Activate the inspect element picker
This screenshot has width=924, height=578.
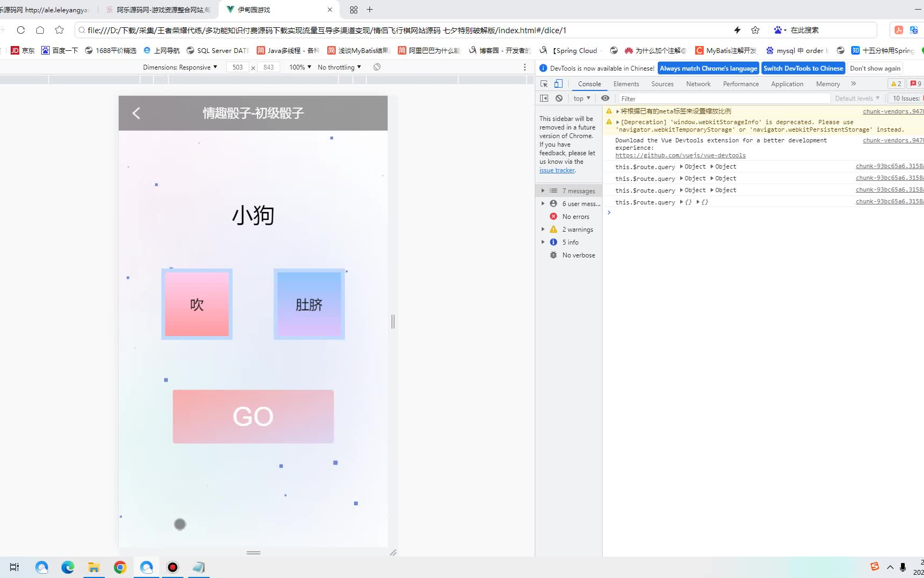[x=544, y=83]
